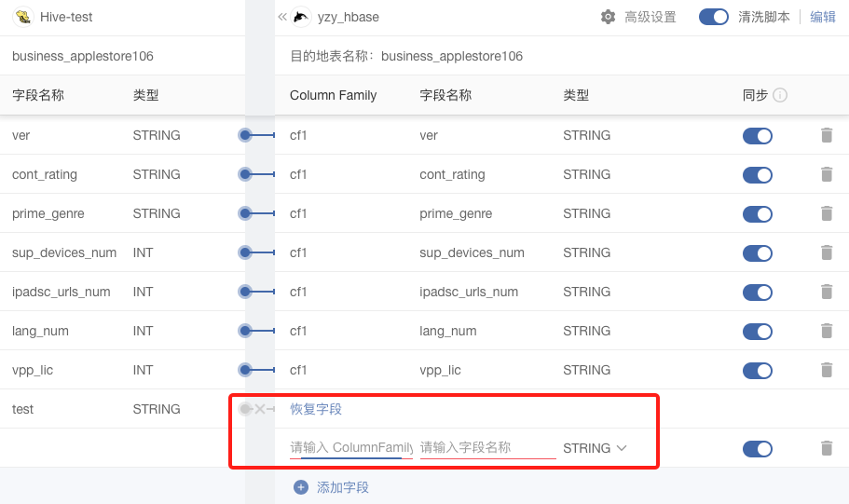This screenshot has height=504, width=849.
Task: Open advanced settings gear icon
Action: 609,17
